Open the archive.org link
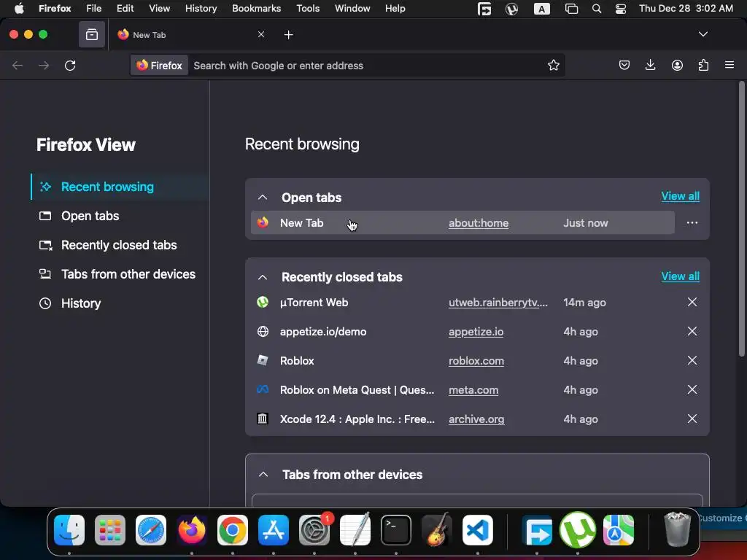Image resolution: width=747 pixels, height=560 pixels. click(x=476, y=419)
